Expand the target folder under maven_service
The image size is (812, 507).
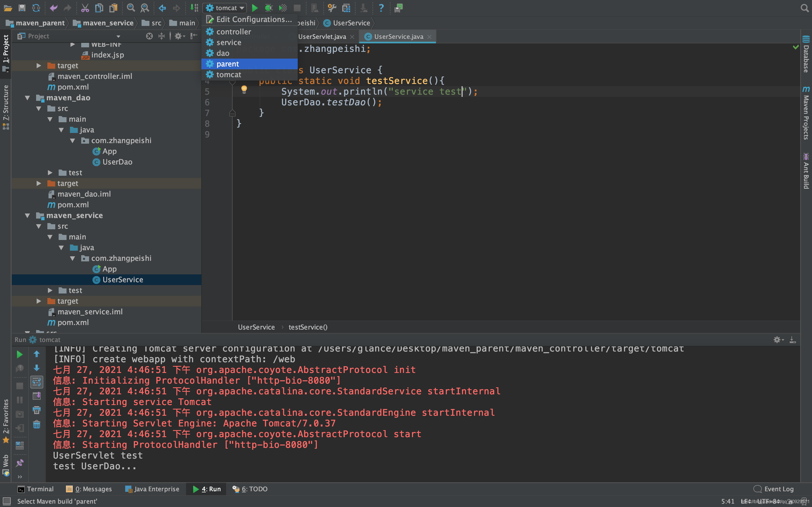(39, 301)
